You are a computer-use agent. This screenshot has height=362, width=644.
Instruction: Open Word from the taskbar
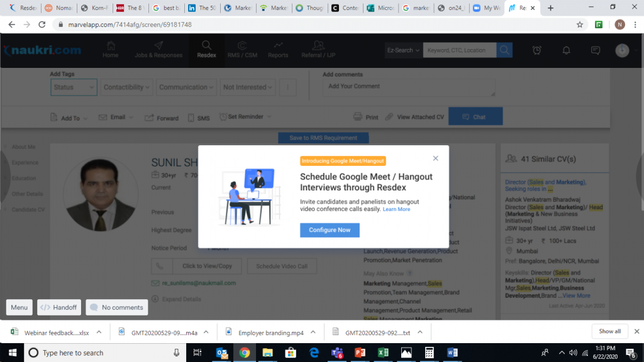coord(452,353)
